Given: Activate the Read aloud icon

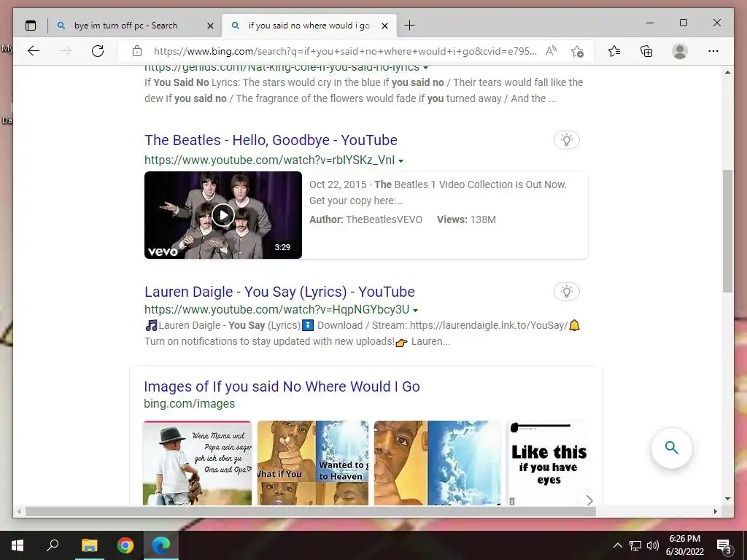Looking at the screenshot, I should [551, 51].
